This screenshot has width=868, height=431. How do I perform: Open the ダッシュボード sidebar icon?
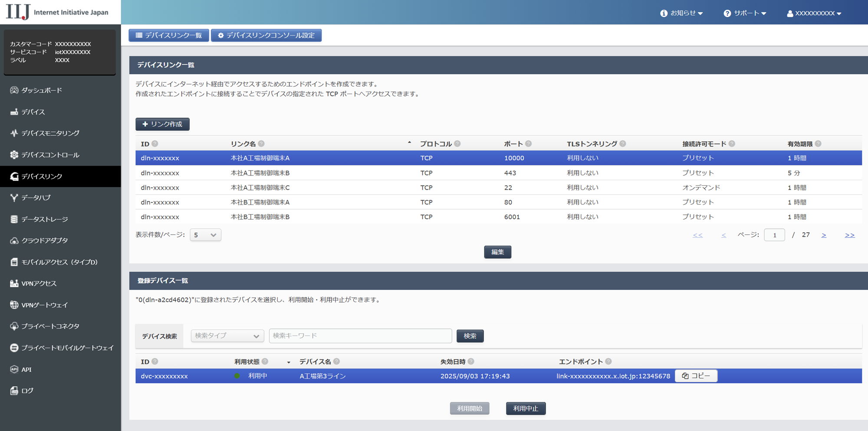(14, 90)
